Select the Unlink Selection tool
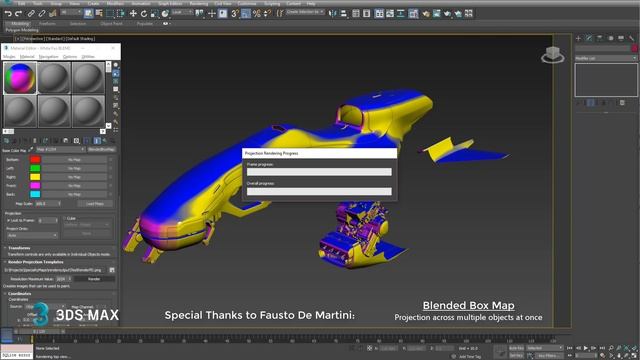The height and width of the screenshot is (360, 640). pyautogui.click(x=42, y=13)
